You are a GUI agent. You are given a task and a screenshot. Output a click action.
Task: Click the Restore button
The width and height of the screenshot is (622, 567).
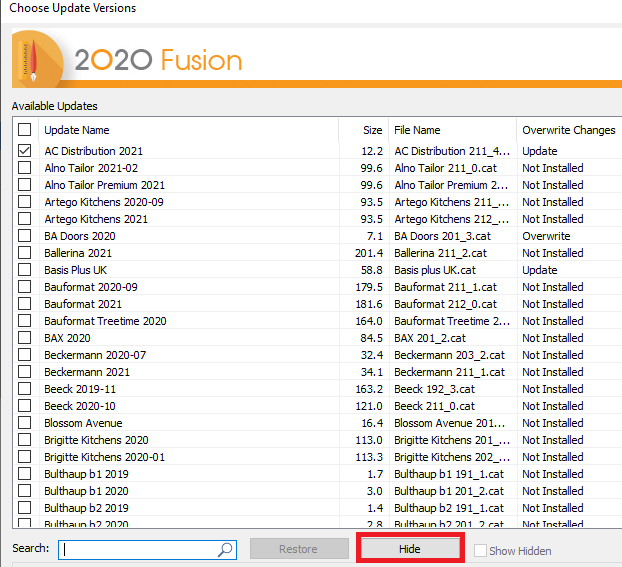[x=298, y=549]
